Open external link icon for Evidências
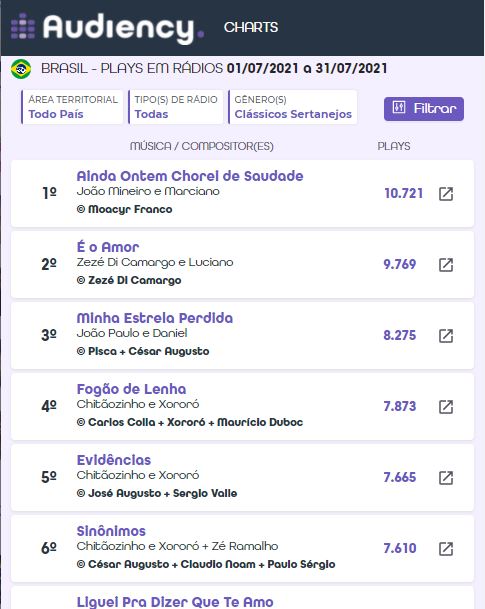Image resolution: width=485 pixels, height=609 pixels. coord(446,478)
